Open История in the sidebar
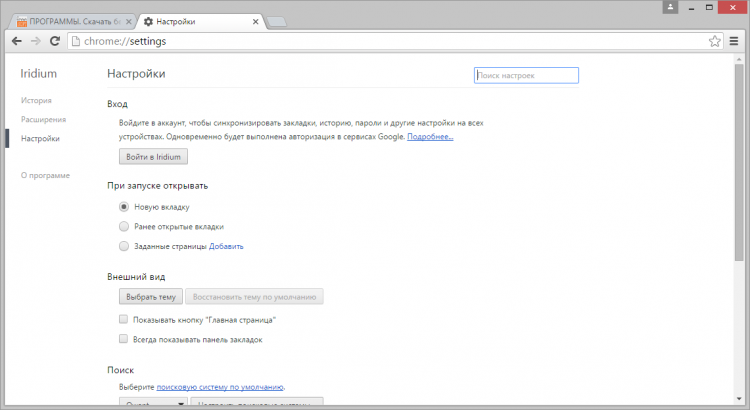 (36, 100)
